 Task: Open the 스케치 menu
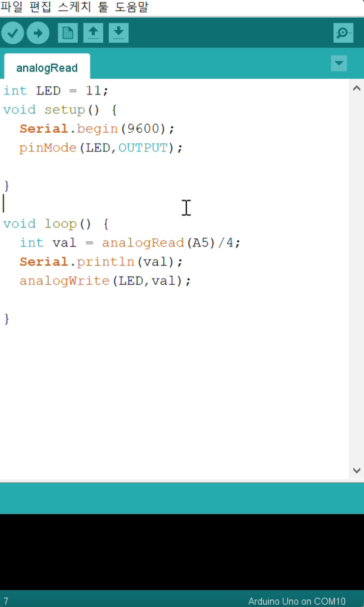tap(74, 7)
